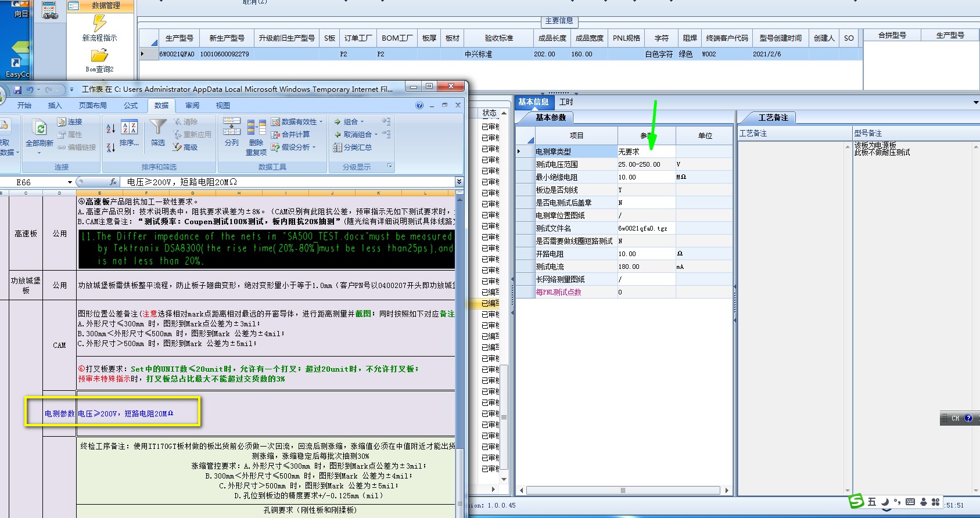Image resolution: width=980 pixels, height=518 pixels.
Task: Open the outline group dialog launcher
Action: pyautogui.click(x=390, y=167)
